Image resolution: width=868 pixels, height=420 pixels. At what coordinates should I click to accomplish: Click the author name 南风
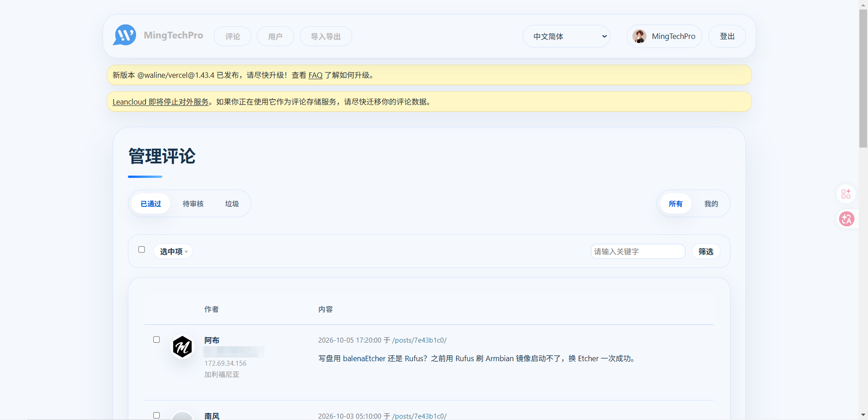pos(212,416)
